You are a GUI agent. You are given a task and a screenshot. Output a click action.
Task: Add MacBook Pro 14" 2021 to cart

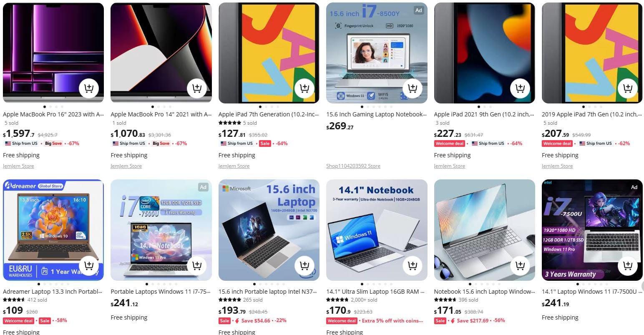196,88
